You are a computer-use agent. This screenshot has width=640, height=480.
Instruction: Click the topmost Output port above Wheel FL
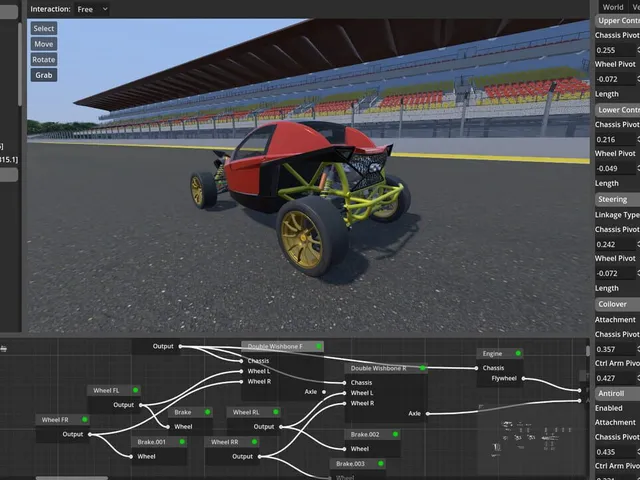pos(180,347)
